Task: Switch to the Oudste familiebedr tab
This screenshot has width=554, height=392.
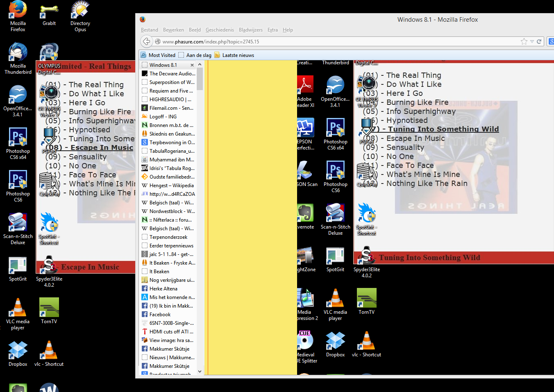Action: tap(168, 177)
